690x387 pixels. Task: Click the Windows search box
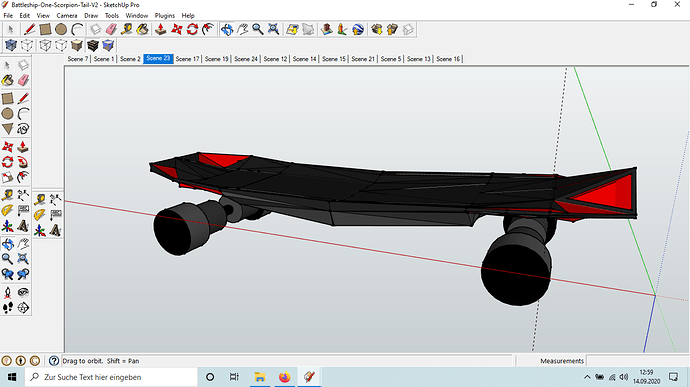[x=111, y=377]
